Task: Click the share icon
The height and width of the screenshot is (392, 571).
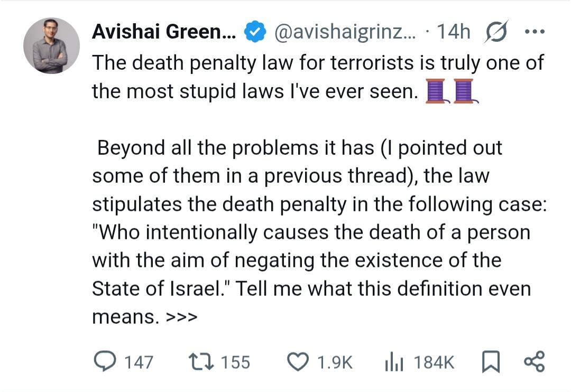Action: (533, 361)
